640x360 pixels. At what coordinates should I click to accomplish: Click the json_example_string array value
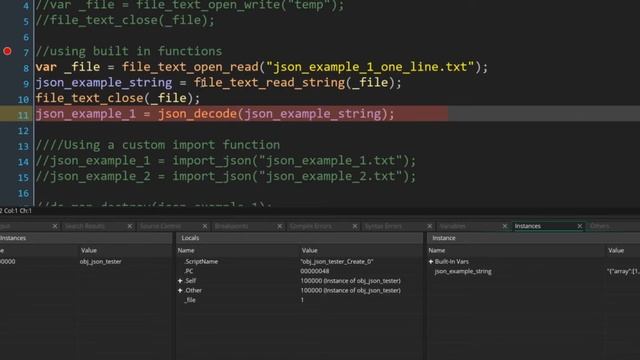point(623,271)
